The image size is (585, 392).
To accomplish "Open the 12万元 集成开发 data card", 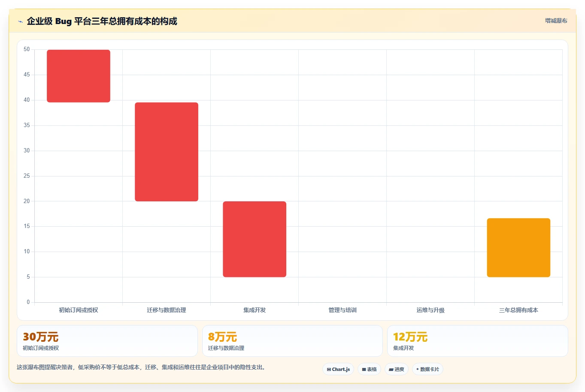I will (x=477, y=341).
